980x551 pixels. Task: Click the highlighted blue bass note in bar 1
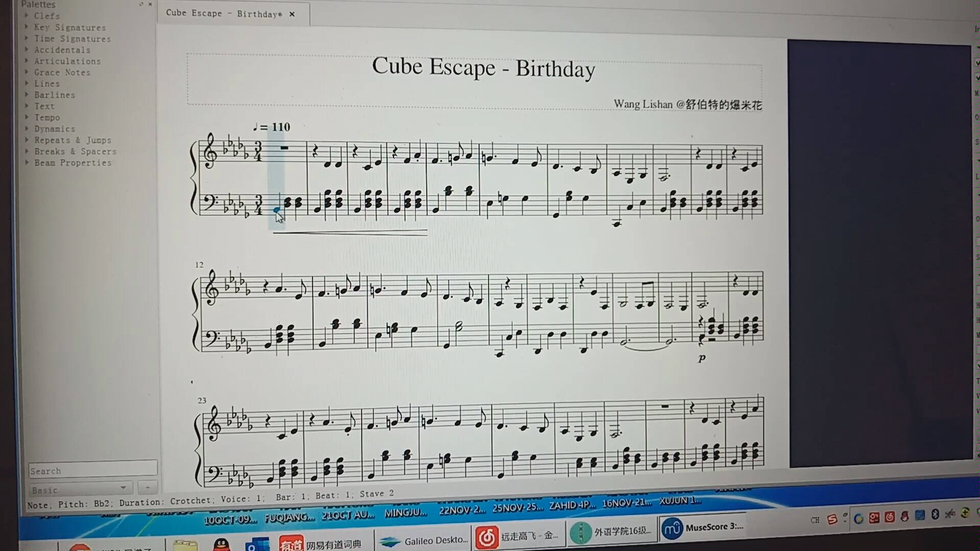pyautogui.click(x=276, y=210)
